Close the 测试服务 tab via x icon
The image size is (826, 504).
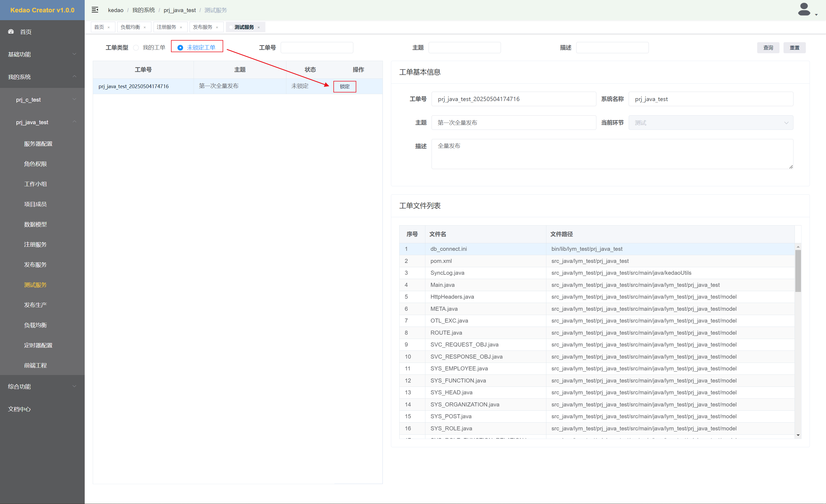click(259, 27)
